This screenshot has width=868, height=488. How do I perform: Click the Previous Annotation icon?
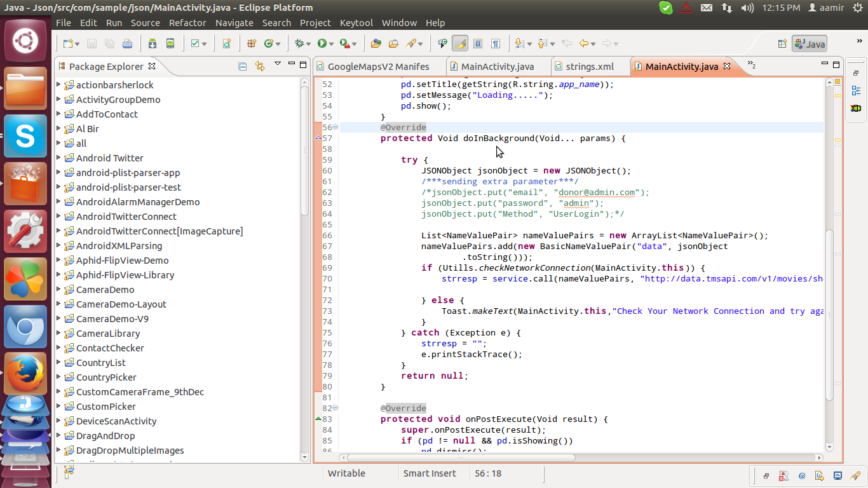pos(542,43)
